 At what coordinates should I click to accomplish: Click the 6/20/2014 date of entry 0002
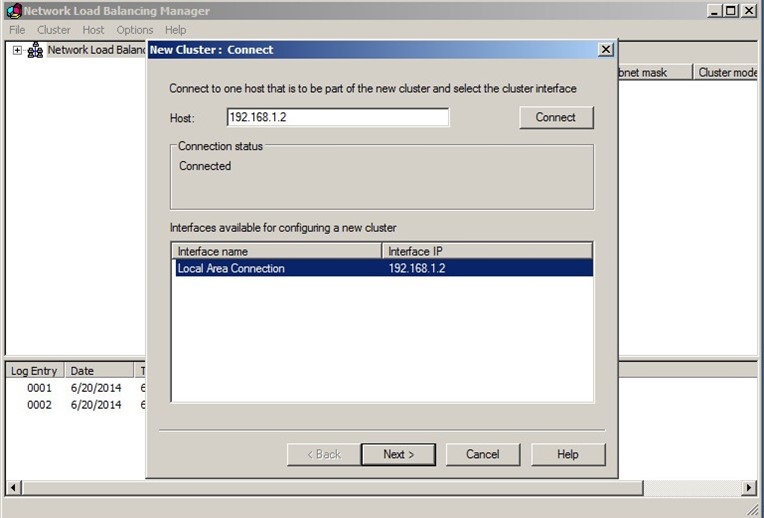click(96, 405)
